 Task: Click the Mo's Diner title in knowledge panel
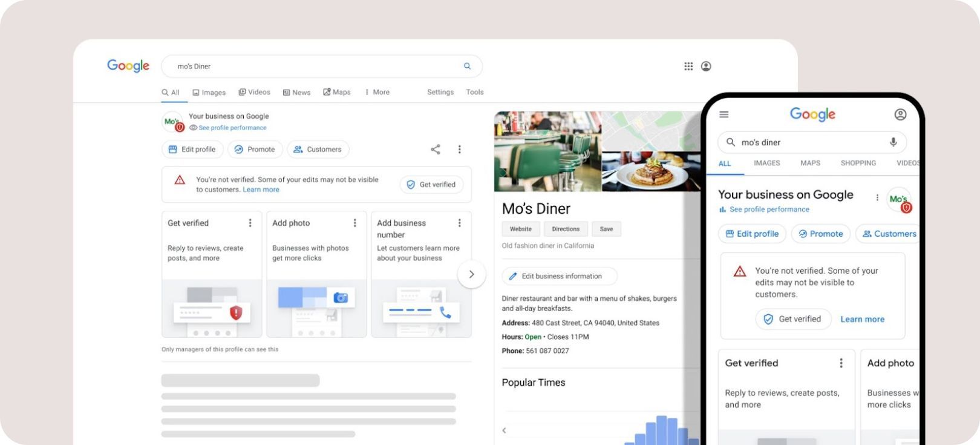coord(536,209)
